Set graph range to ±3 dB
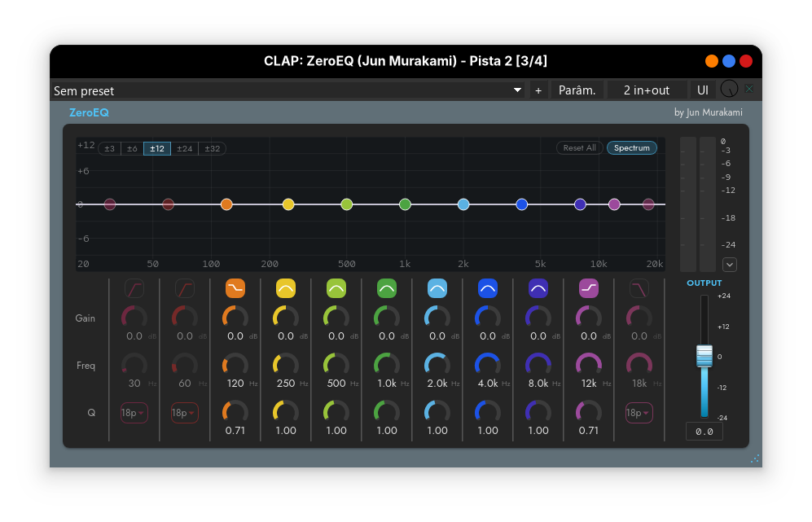This screenshot has height=522, width=812. 109,149
